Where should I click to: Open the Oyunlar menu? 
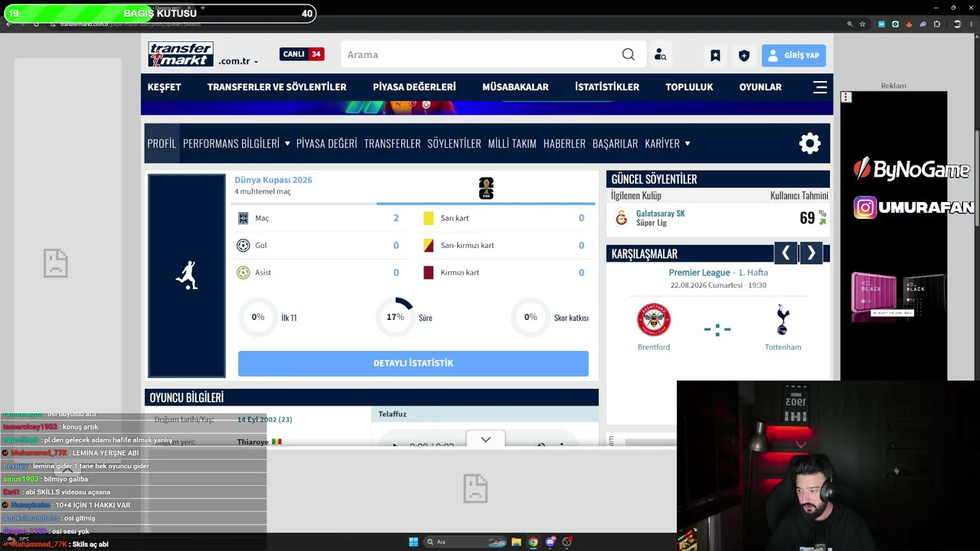point(760,87)
